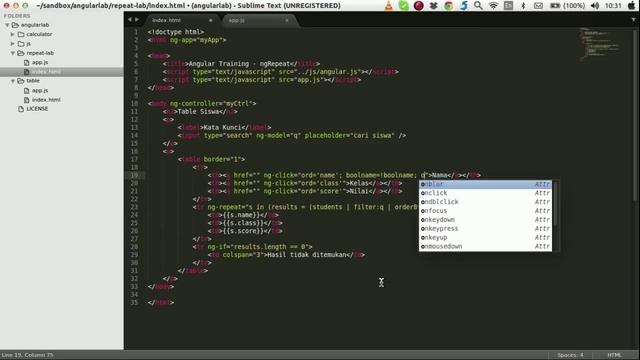The width and height of the screenshot is (640, 360).
Task: Expand the calculator folder
Action: coord(13,34)
